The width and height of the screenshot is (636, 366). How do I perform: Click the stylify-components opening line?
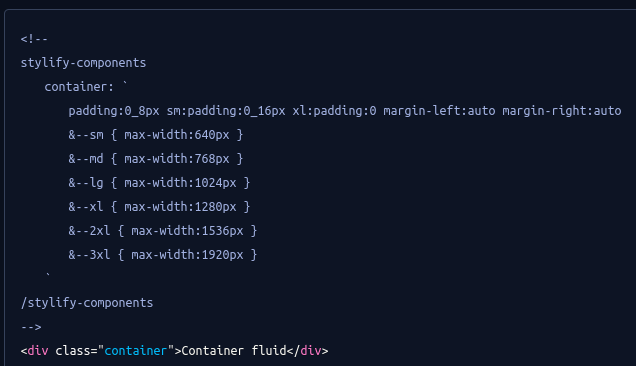pyautogui.click(x=83, y=63)
